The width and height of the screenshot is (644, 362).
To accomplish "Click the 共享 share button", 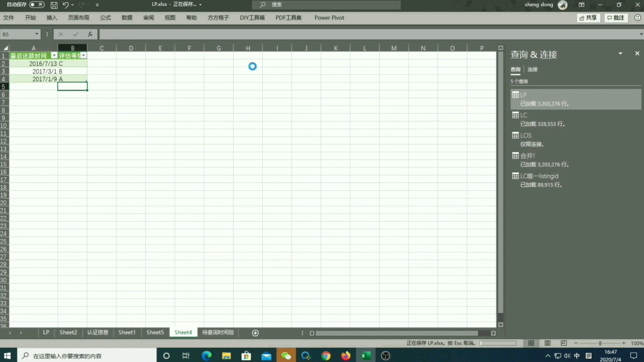I will click(588, 18).
